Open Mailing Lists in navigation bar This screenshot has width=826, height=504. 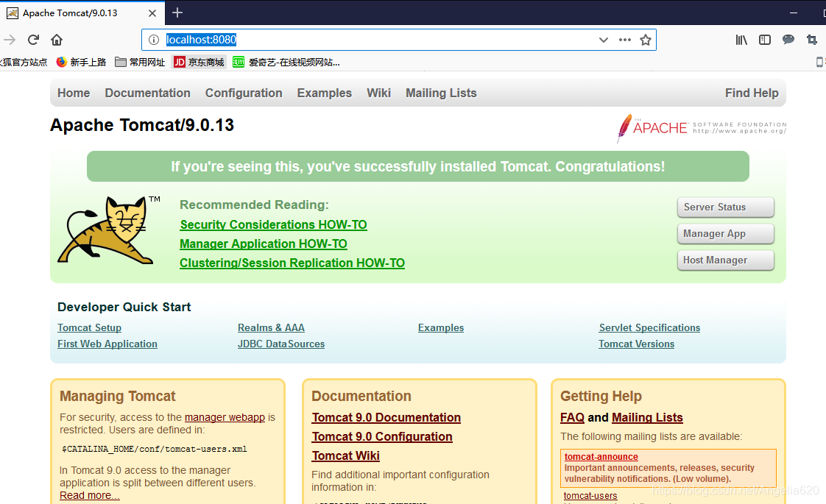pyautogui.click(x=441, y=93)
